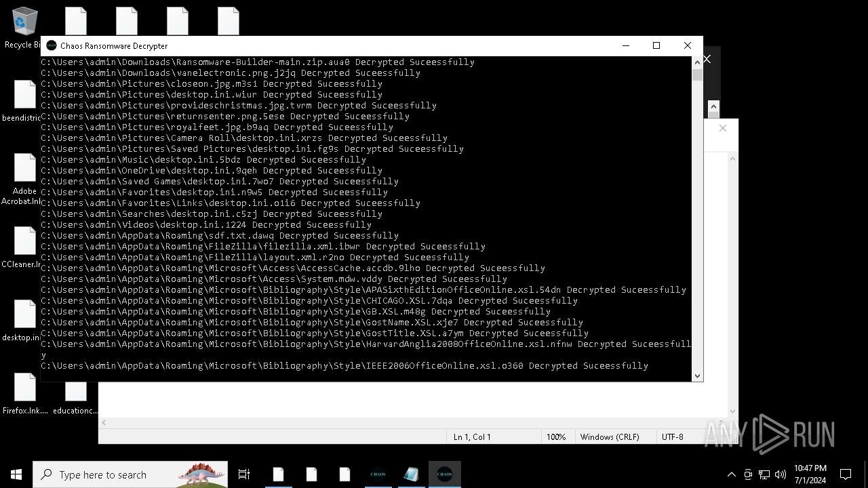Click Notepad's horizontal scroll-right arrow
The width and height of the screenshot is (868, 488).
click(722, 422)
